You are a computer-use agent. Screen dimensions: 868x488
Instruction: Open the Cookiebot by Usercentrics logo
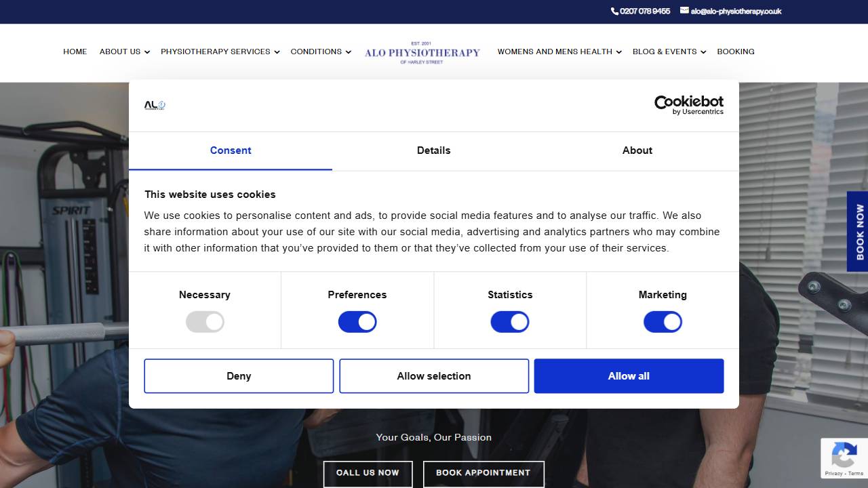pos(688,105)
